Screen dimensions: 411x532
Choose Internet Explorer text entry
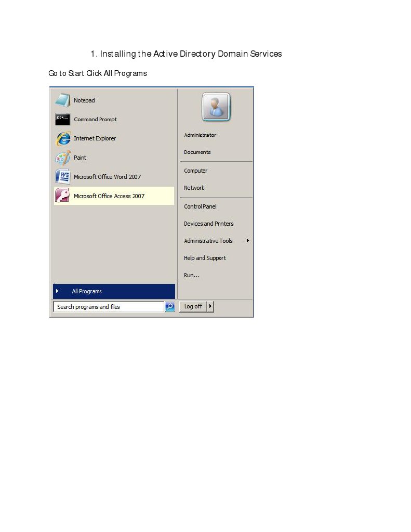point(95,138)
